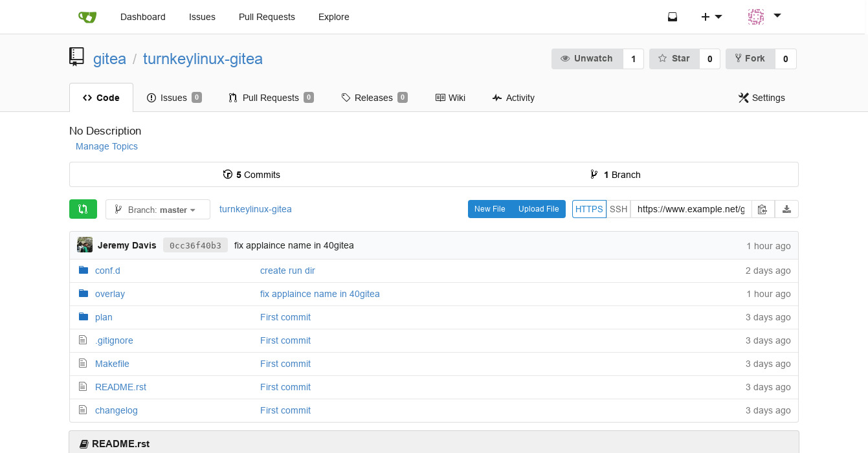Open the user avatar profile menu
The height and width of the screenshot is (453, 868).
pyautogui.click(x=764, y=17)
